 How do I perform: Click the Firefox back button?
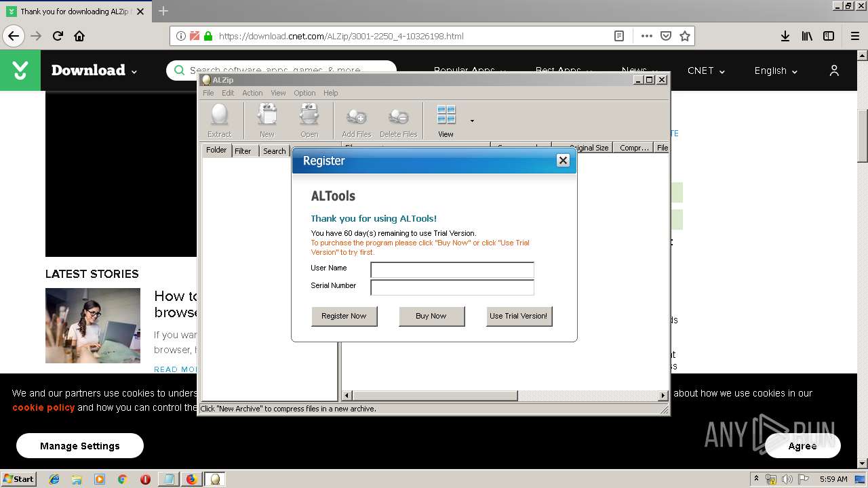coord(14,36)
